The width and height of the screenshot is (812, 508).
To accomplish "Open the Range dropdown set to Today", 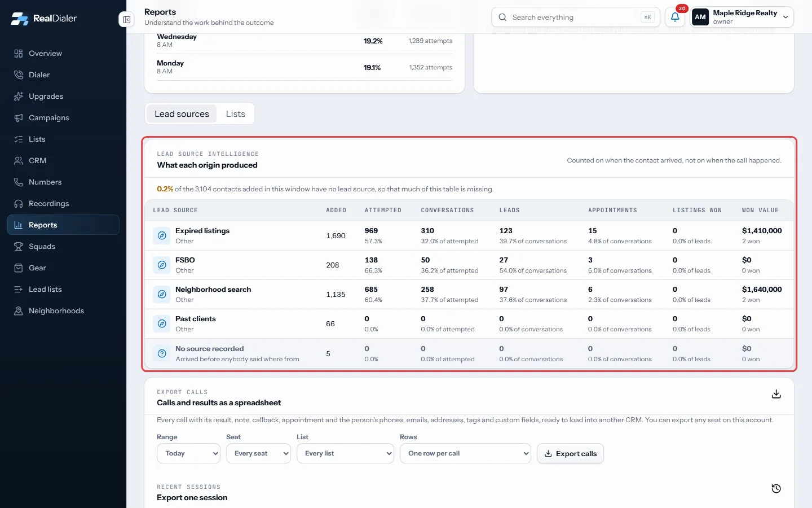I will tap(188, 453).
